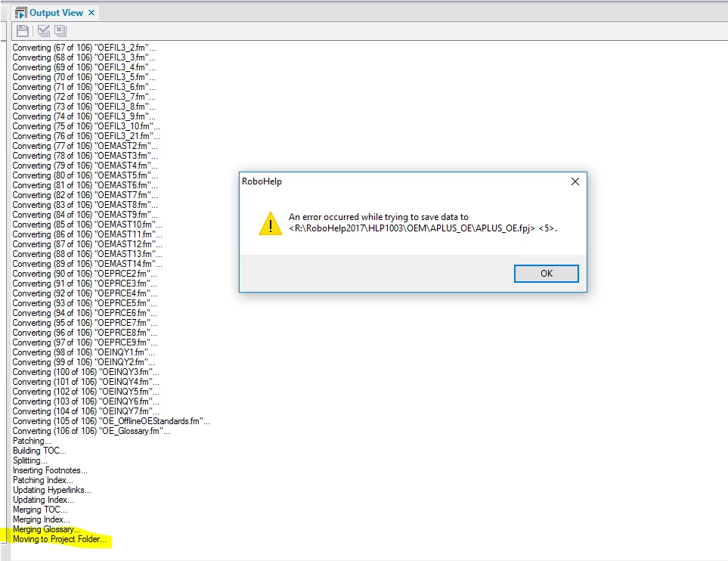Click OK in the RoboHelp error dialog
This screenshot has height=561, width=728.
(x=546, y=274)
